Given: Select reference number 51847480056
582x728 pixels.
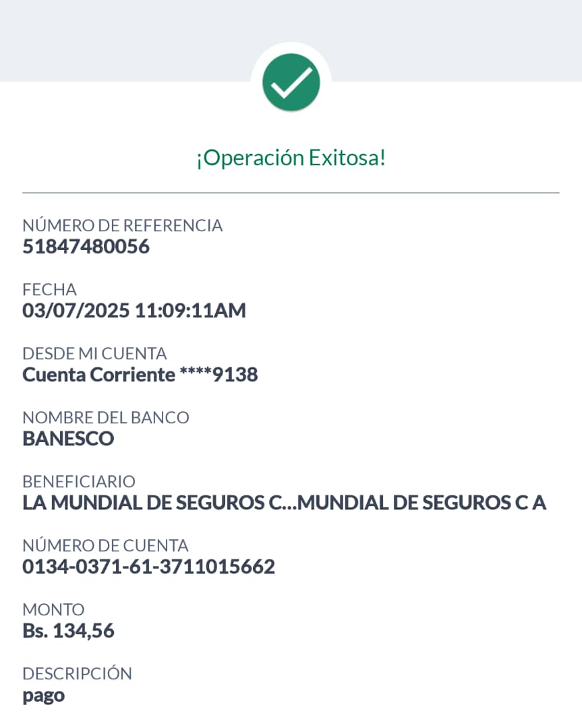Looking at the screenshot, I should click(86, 247).
